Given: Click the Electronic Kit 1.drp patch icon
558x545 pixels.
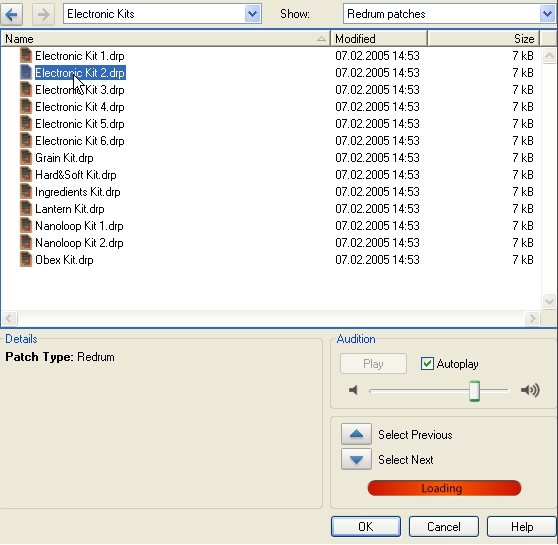Looking at the screenshot, I should pos(26,56).
